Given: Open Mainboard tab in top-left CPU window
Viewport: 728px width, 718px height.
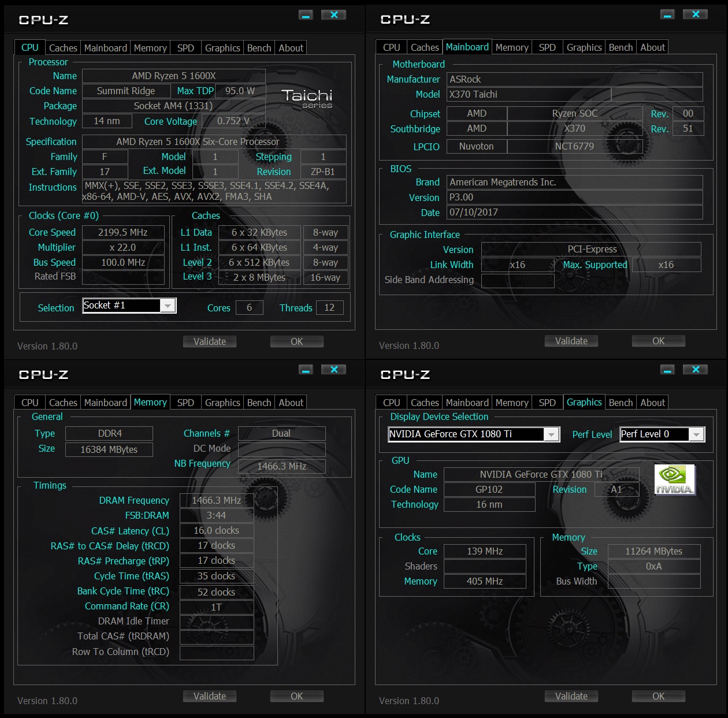Looking at the screenshot, I should click(x=105, y=48).
